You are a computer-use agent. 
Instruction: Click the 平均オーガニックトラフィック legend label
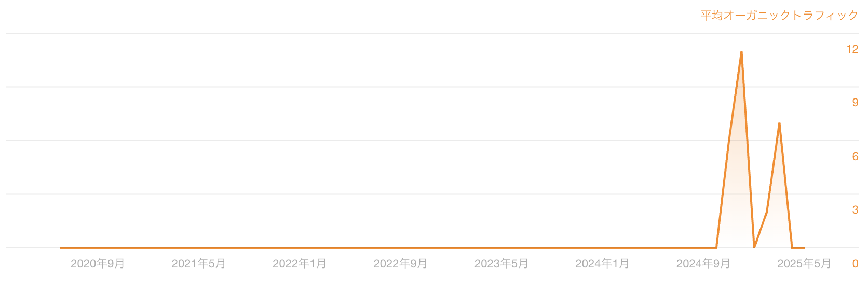[x=779, y=15]
